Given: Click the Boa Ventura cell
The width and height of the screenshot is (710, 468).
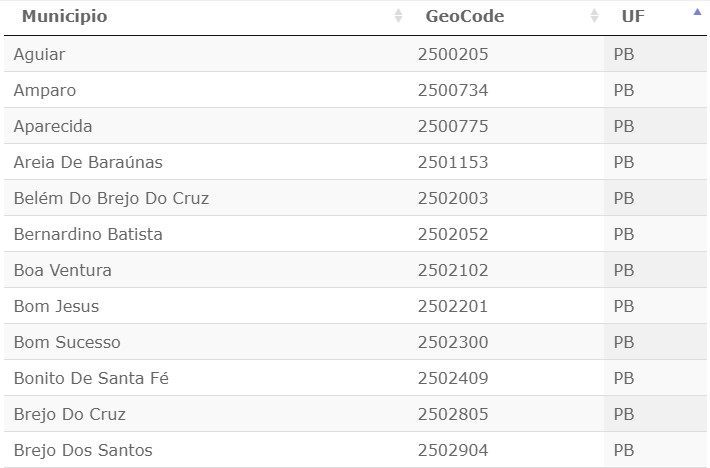Looking at the screenshot, I should coord(63,270).
